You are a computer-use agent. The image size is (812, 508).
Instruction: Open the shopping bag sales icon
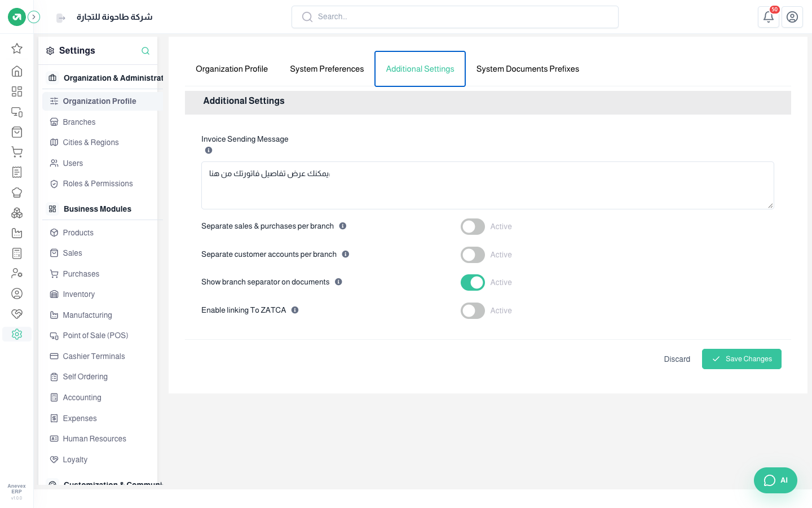[17, 132]
